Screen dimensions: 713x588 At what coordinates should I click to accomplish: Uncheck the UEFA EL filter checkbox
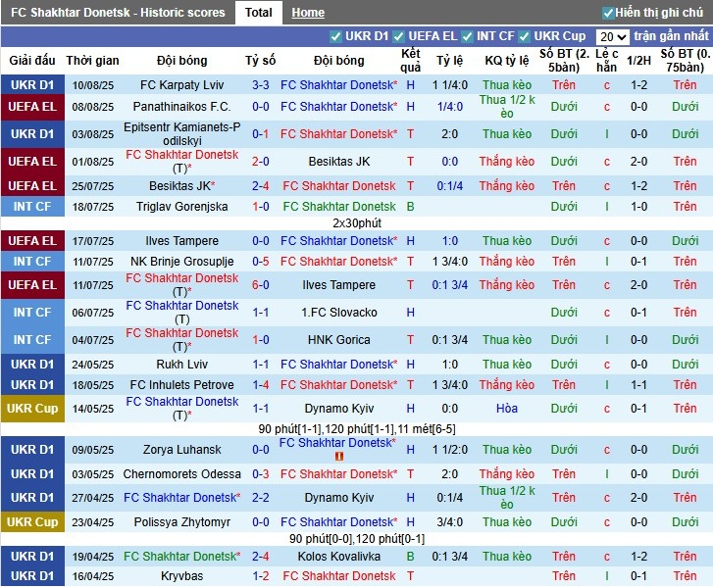(x=399, y=36)
